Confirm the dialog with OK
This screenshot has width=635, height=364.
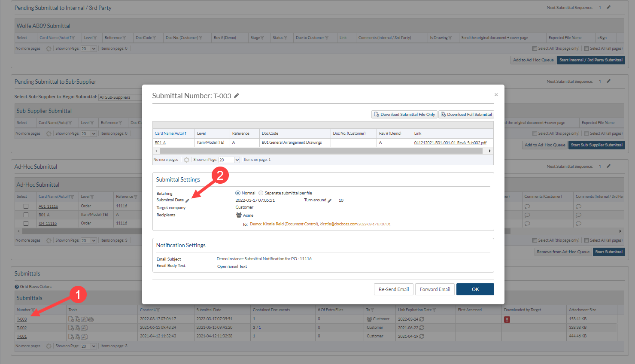[475, 289]
